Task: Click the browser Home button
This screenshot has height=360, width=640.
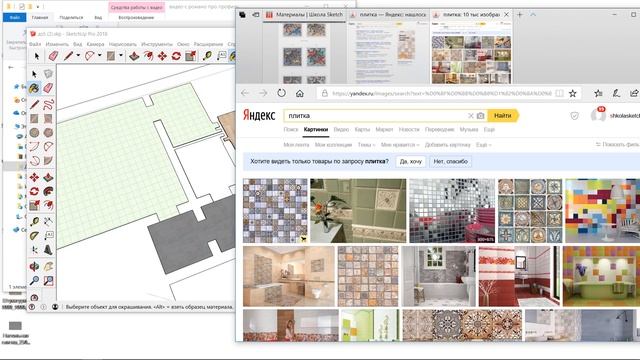Action: pos(300,93)
